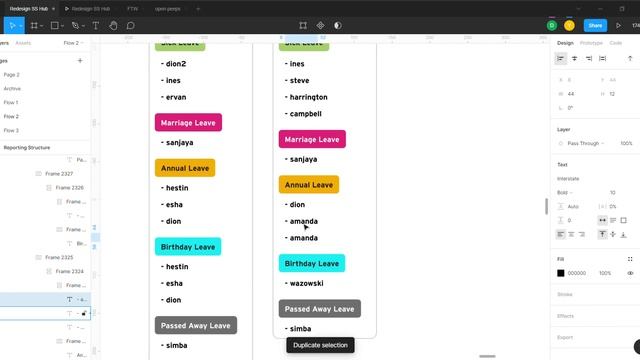Screen dimensions: 640x360
Task: Open the Flow 1 page
Action: pos(11,102)
